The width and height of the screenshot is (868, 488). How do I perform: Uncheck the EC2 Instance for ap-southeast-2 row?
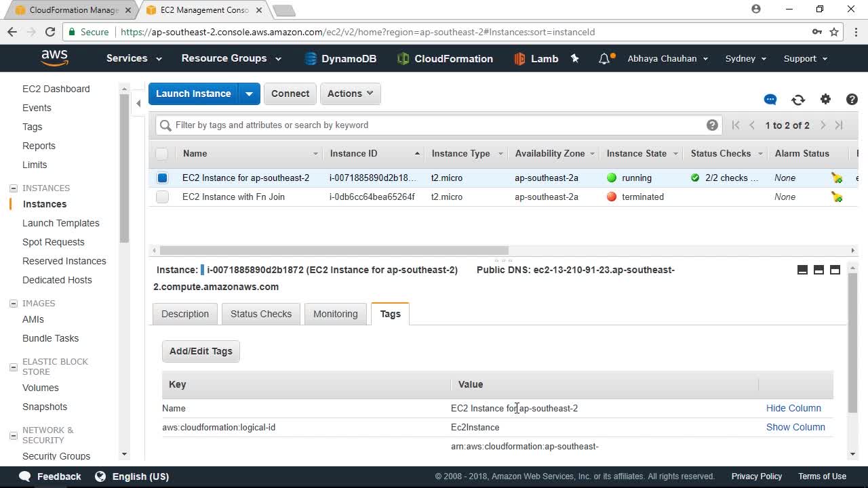point(162,178)
